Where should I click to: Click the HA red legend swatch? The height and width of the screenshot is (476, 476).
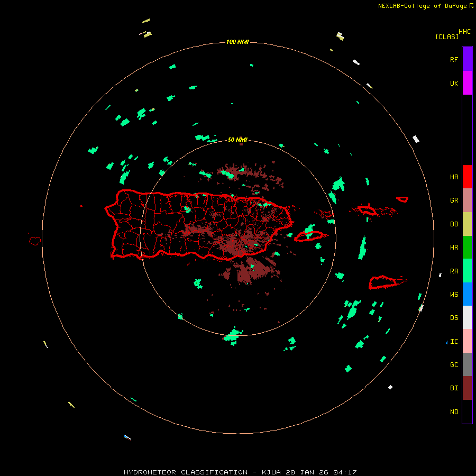tap(467, 177)
